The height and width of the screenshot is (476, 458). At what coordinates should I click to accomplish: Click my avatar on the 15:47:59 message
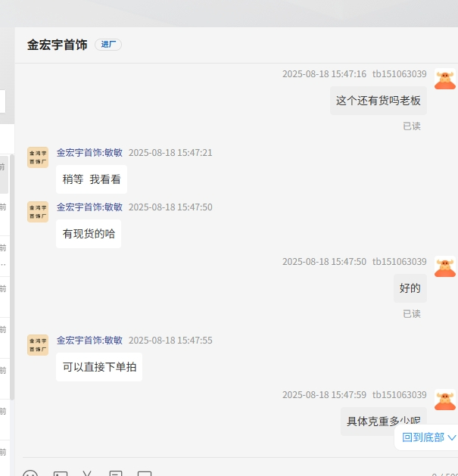[x=445, y=400]
